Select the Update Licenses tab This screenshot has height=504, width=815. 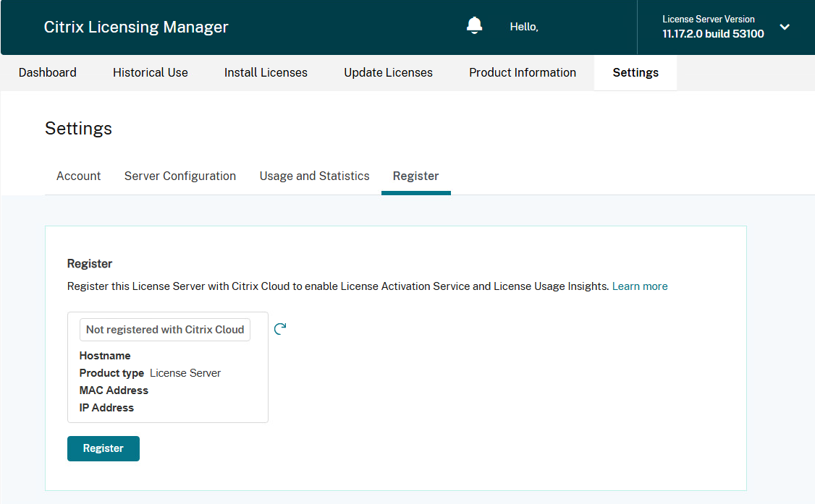point(388,72)
